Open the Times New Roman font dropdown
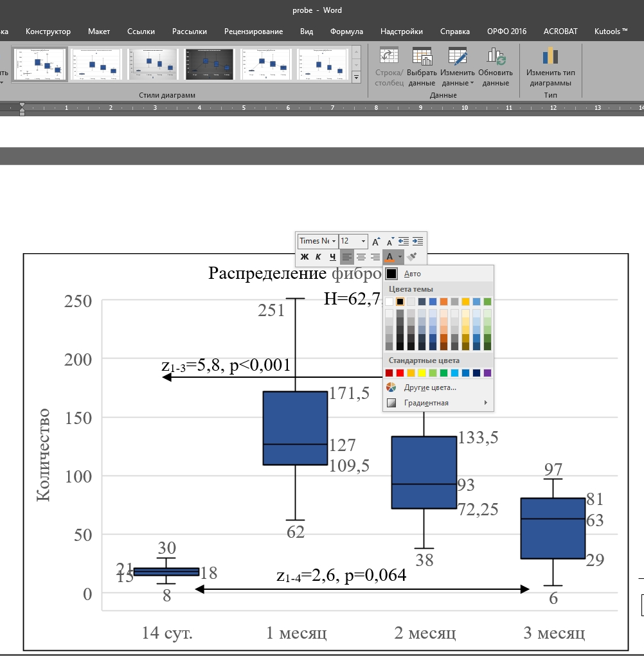644x656 pixels. [x=334, y=242]
